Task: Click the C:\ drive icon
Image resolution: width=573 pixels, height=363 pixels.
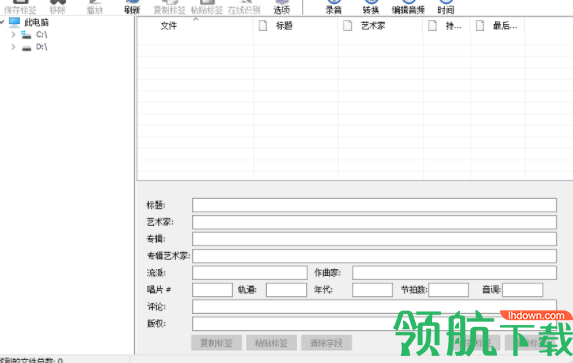Action: pos(26,35)
